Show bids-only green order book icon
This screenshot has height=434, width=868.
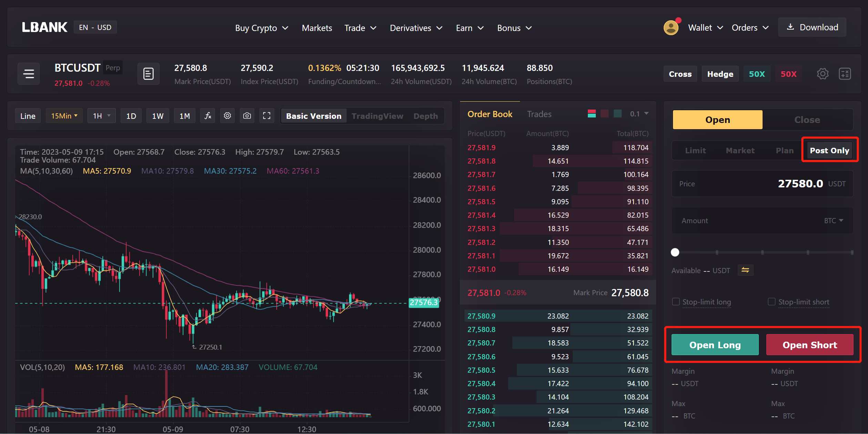coord(618,114)
